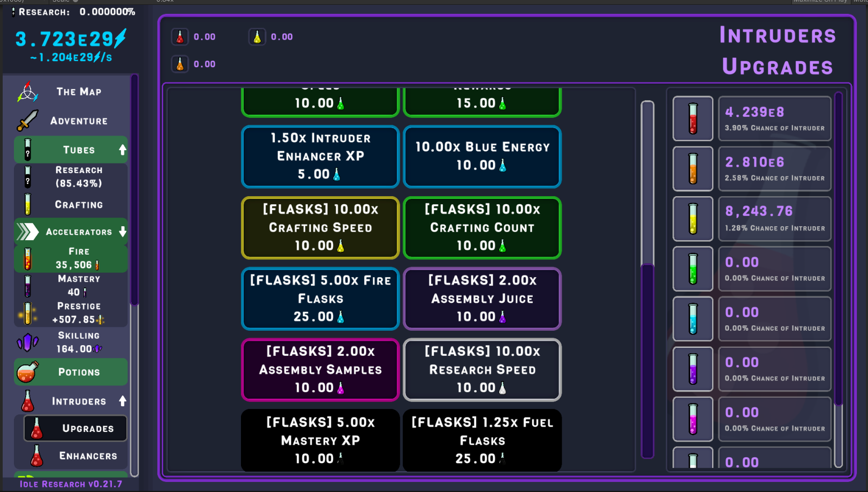Viewport: 868px width, 492px height.
Task: Buy the 10.00x Blue Energy upgrade
Action: 482,156
